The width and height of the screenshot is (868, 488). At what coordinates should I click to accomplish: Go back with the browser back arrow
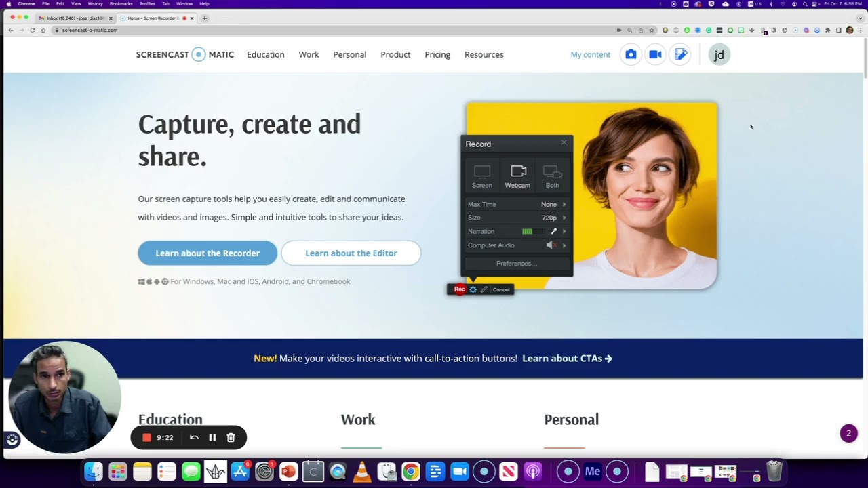coord(10,30)
